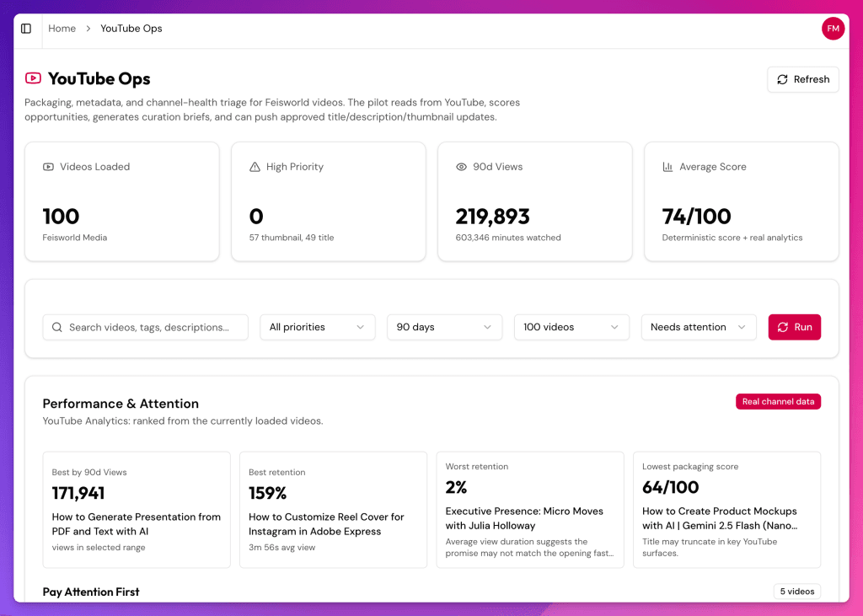Click the red Run button
This screenshot has width=863, height=616.
coord(794,327)
